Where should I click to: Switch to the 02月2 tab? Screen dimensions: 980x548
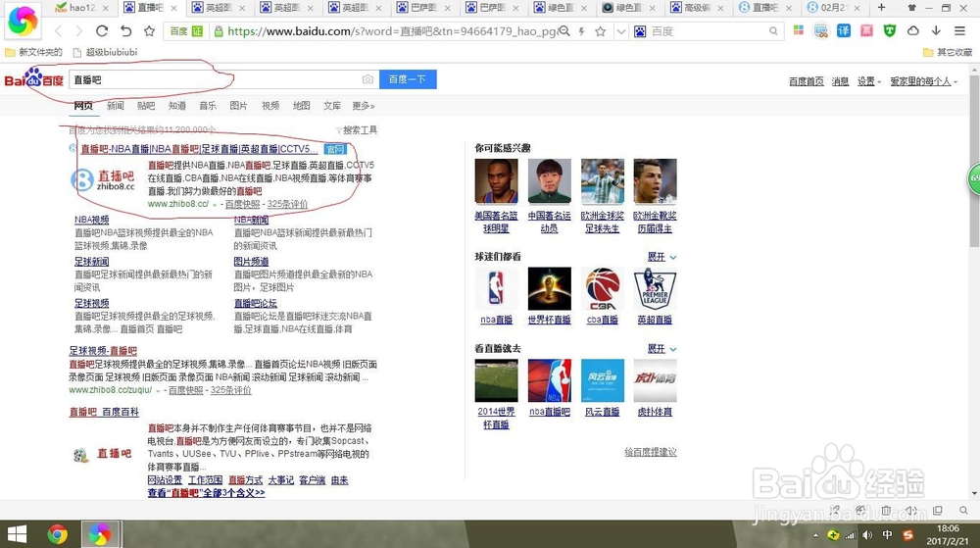pyautogui.click(x=832, y=8)
